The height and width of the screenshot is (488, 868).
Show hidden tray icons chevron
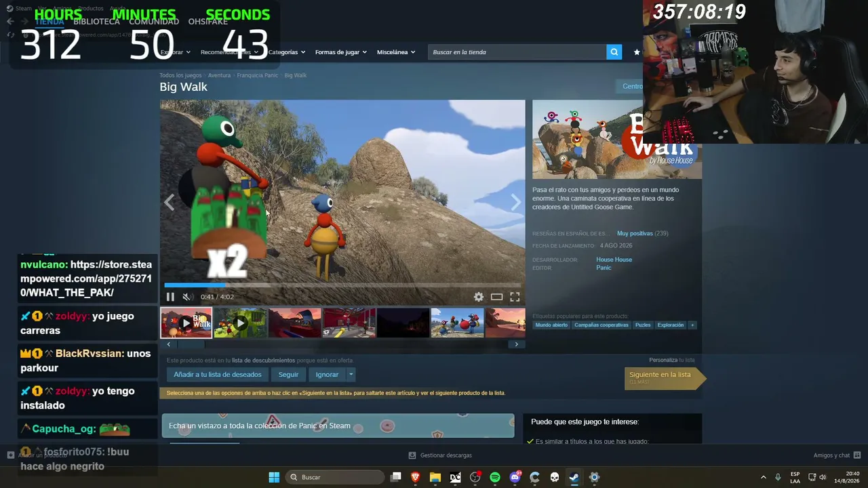coord(763,477)
